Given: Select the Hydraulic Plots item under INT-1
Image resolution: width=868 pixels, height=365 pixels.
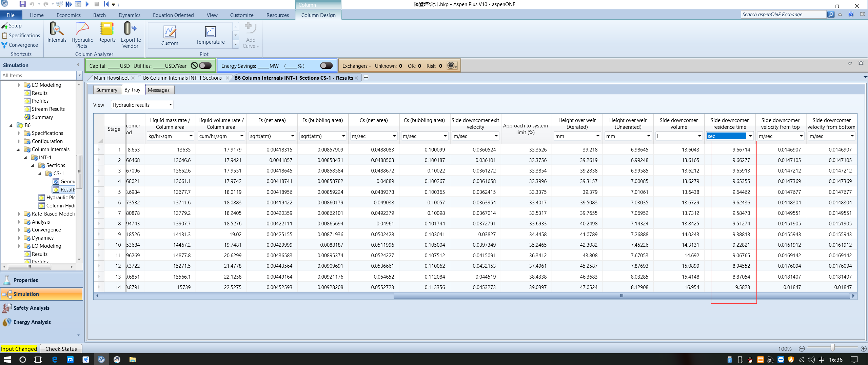Looking at the screenshot, I should (x=57, y=198).
